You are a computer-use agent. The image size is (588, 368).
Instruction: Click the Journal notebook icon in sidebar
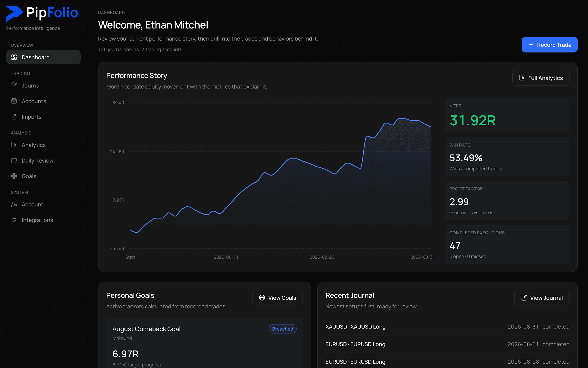tap(14, 85)
